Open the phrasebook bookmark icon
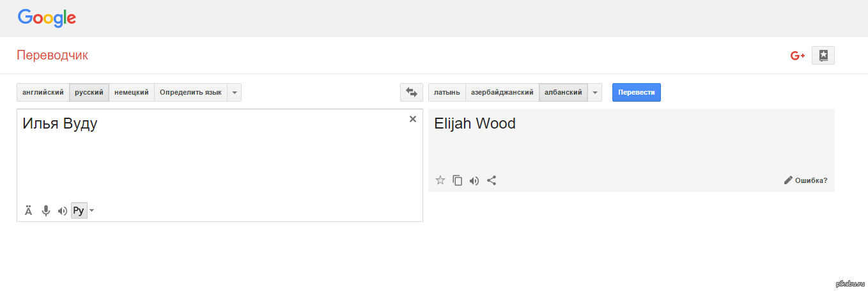The width and height of the screenshot is (868, 291). point(823,56)
